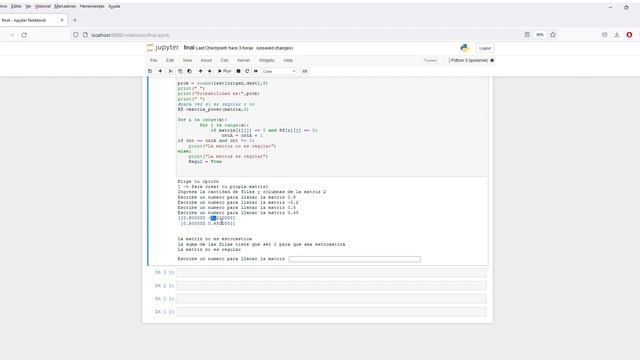This screenshot has height=360, width=640.
Task: Cut selected cells with the scissors icon
Action: tap(171, 71)
